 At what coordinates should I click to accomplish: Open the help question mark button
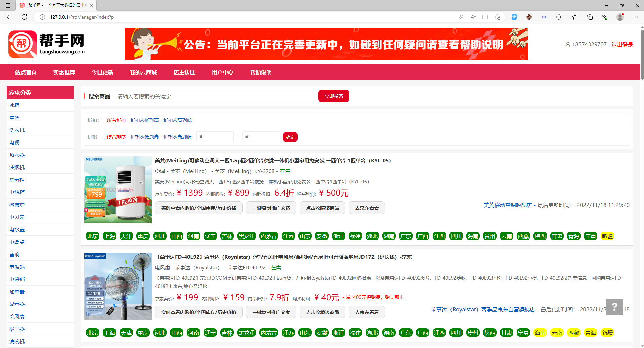coord(614,307)
